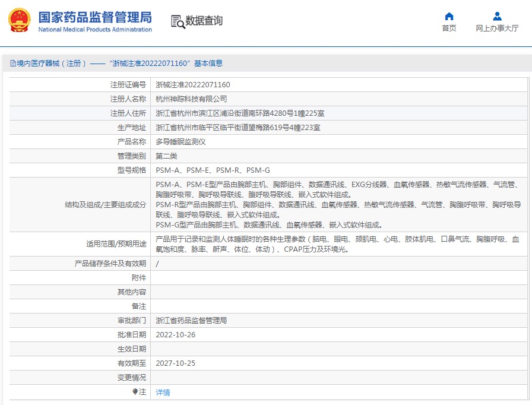Click the 有效期至 label
The width and height of the screenshot is (532, 405).
(132, 363)
